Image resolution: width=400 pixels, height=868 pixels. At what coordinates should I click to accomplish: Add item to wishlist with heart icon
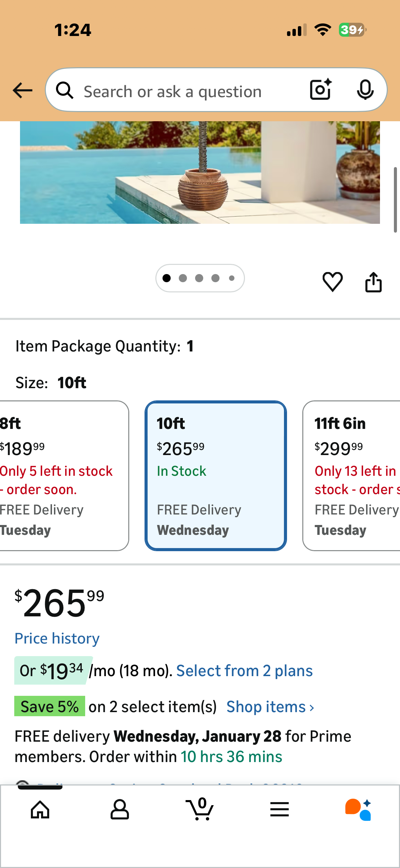[x=332, y=282]
